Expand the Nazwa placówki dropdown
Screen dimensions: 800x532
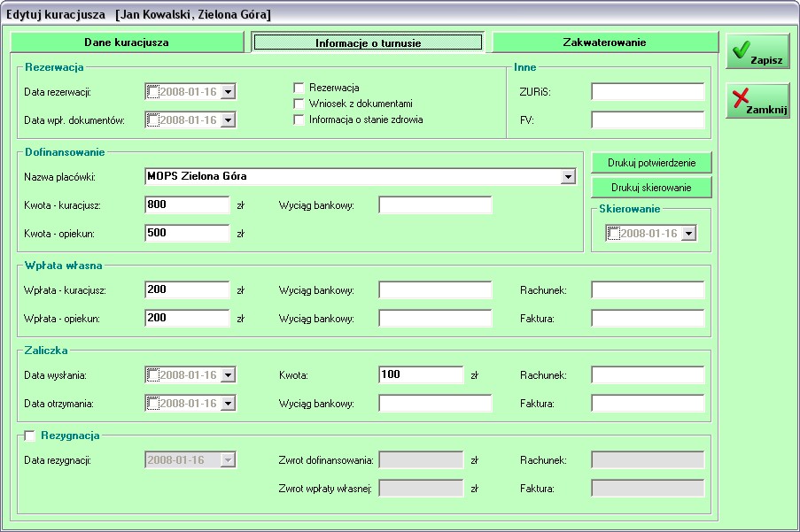(x=568, y=177)
